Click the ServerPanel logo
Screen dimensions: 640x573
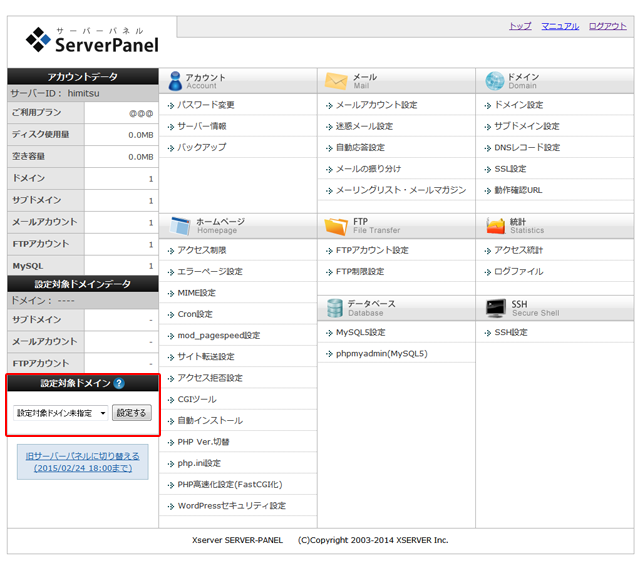[92, 40]
